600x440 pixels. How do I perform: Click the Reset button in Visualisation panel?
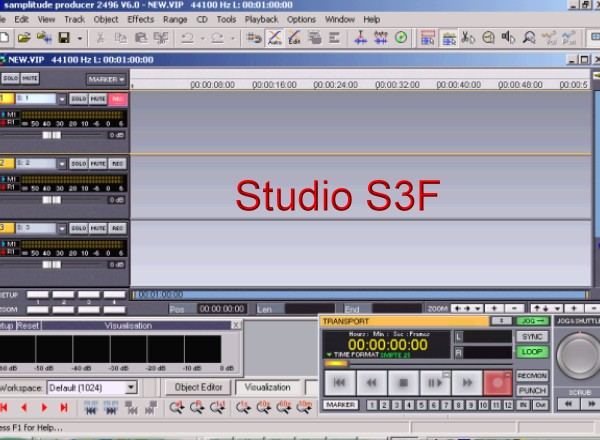click(x=28, y=326)
